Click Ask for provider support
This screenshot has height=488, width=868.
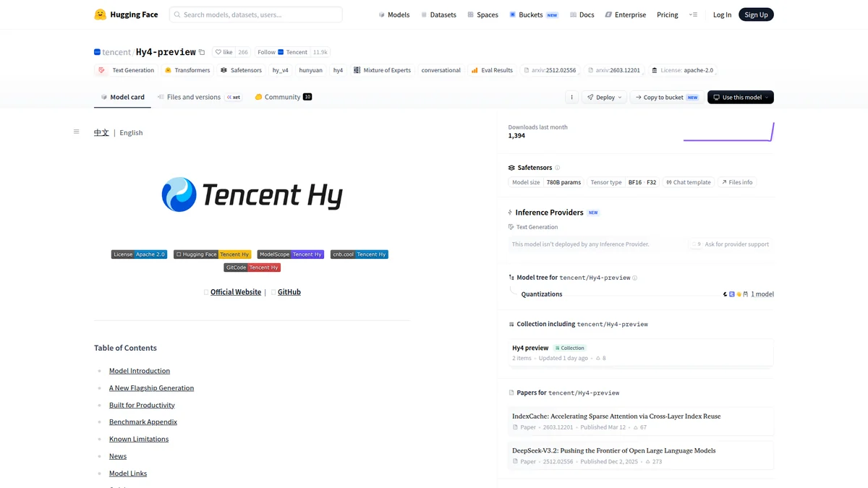730,244
